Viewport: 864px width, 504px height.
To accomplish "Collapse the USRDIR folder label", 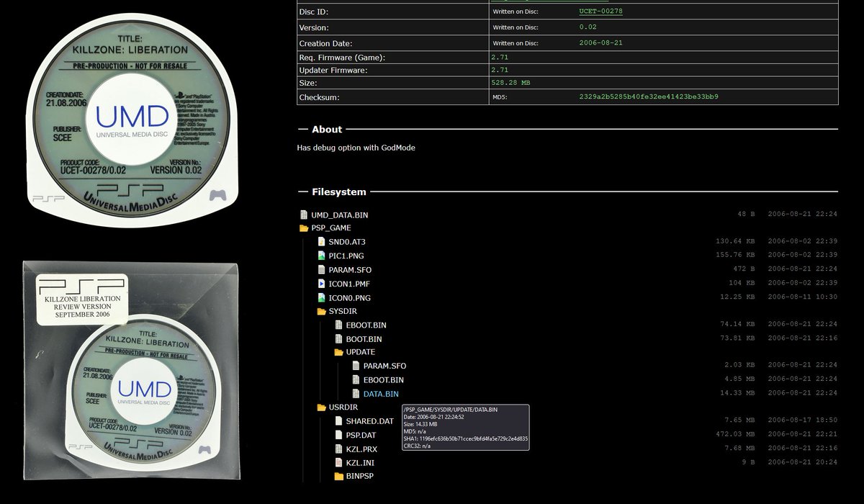I will (x=343, y=408).
